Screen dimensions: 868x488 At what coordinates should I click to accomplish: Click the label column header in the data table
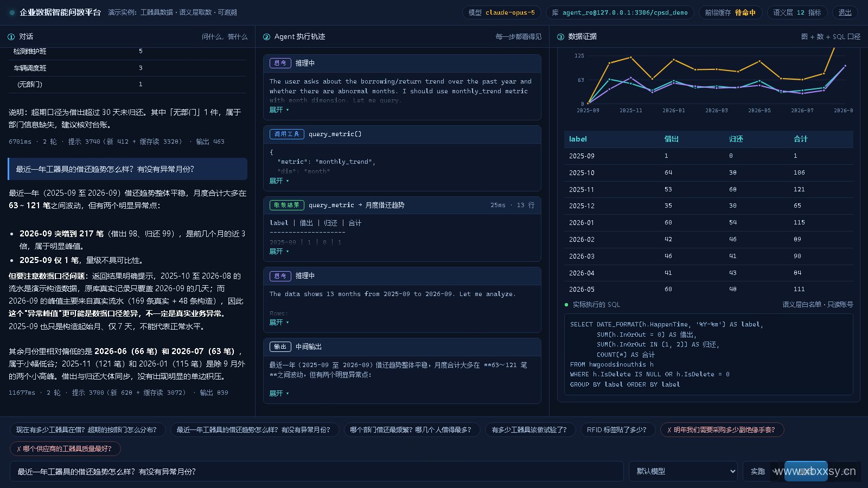[578, 139]
